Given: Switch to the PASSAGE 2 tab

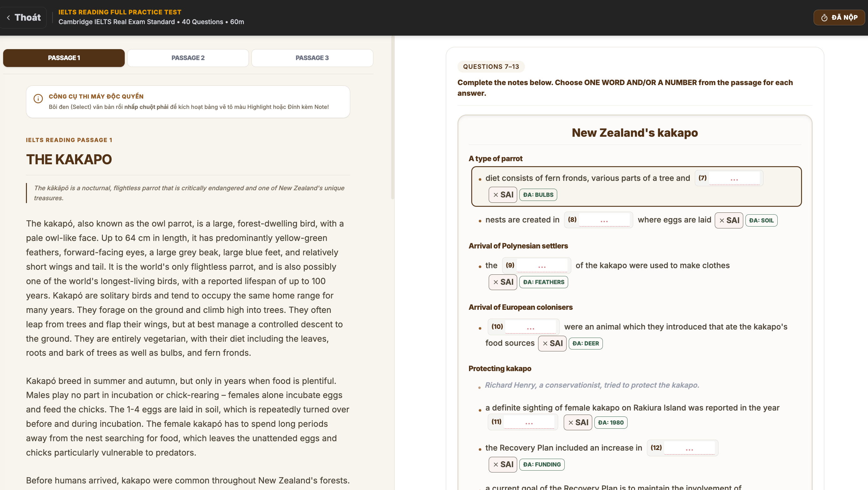Looking at the screenshot, I should pyautogui.click(x=188, y=58).
